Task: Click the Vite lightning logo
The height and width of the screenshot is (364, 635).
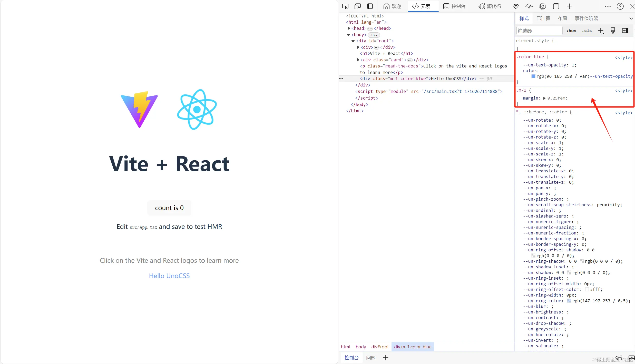Action: click(139, 110)
